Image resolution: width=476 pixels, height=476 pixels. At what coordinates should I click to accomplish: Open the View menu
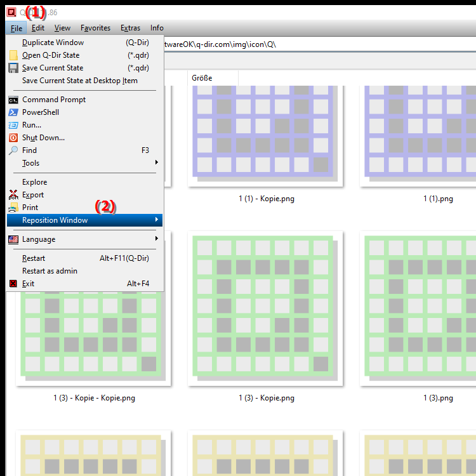[63, 28]
